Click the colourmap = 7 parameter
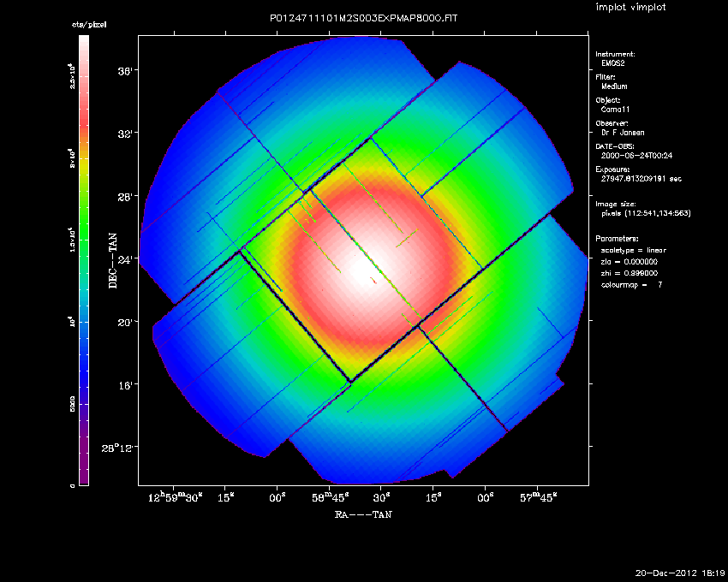The image size is (728, 582). [x=631, y=284]
